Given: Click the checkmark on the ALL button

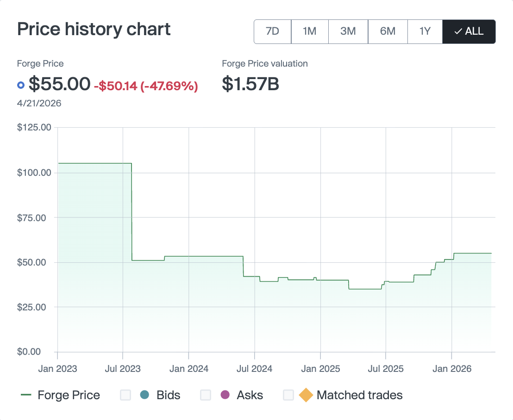Looking at the screenshot, I should click(458, 31).
